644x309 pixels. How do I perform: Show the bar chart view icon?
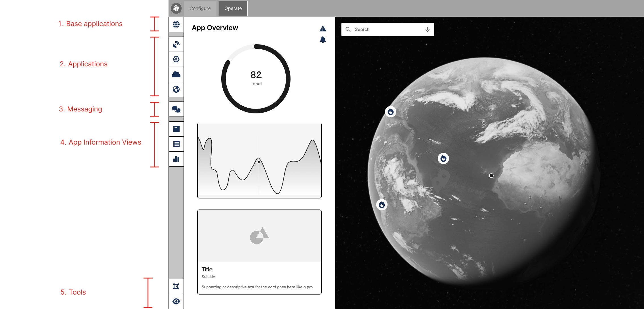pos(176,159)
